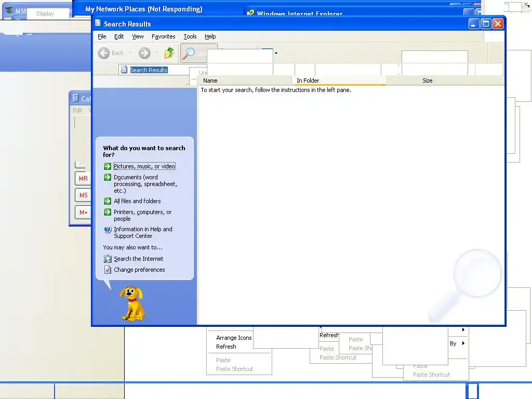Viewport: 532px width, 399px height.
Task: Click the help question mark icon
Action: point(108,229)
